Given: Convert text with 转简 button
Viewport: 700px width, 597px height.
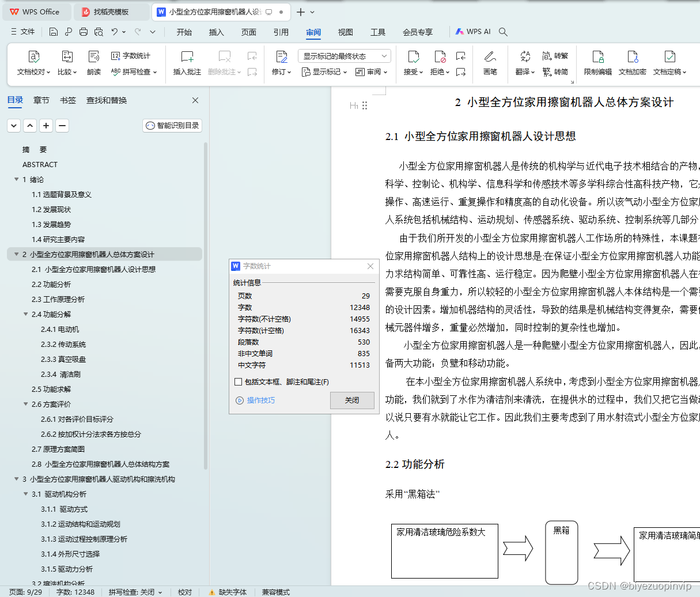Looking at the screenshot, I should (x=555, y=72).
